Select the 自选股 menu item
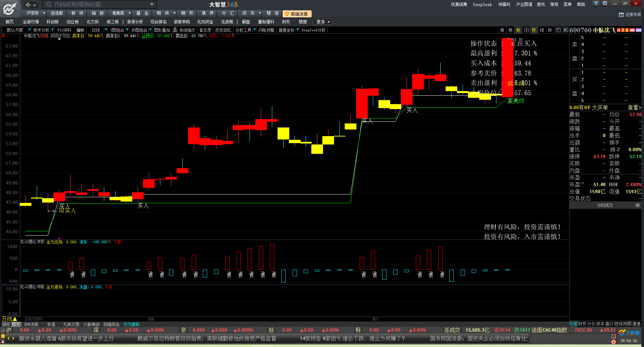The height and width of the screenshot is (347, 644). (x=57, y=13)
